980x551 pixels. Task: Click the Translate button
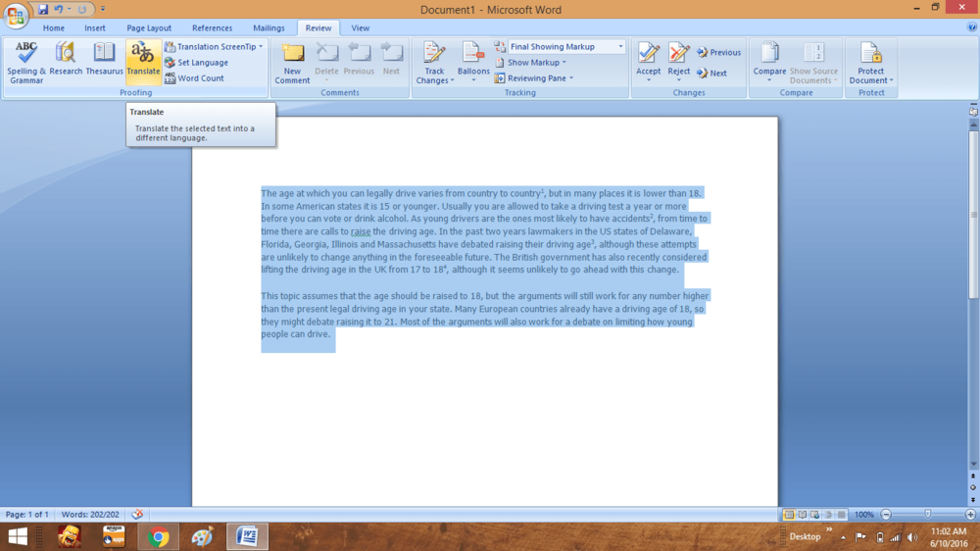click(143, 60)
